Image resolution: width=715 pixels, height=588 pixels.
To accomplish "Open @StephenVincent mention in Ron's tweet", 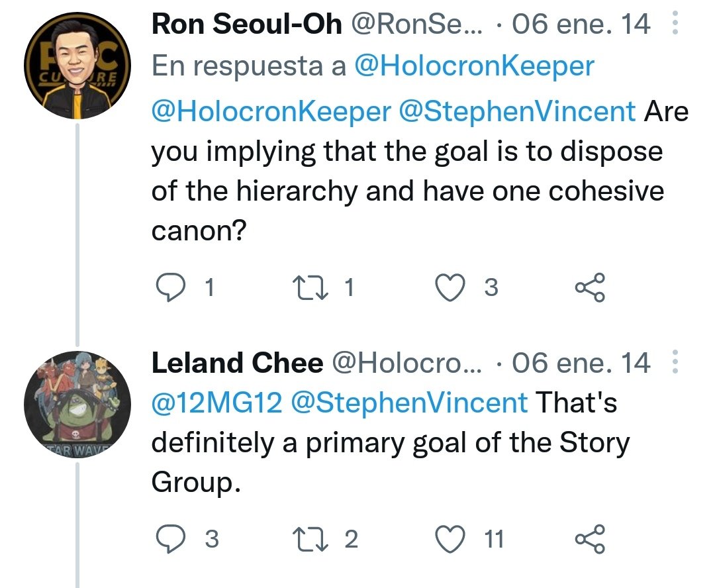I will tap(517, 111).
